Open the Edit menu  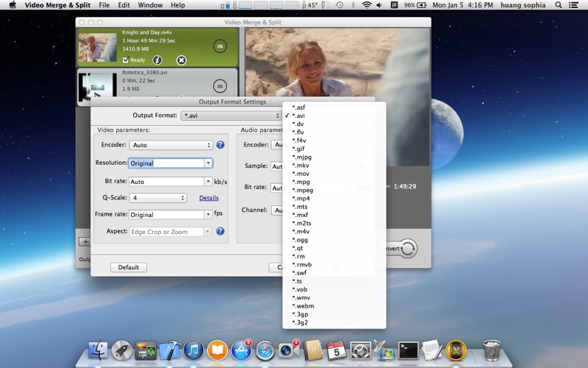click(x=123, y=5)
